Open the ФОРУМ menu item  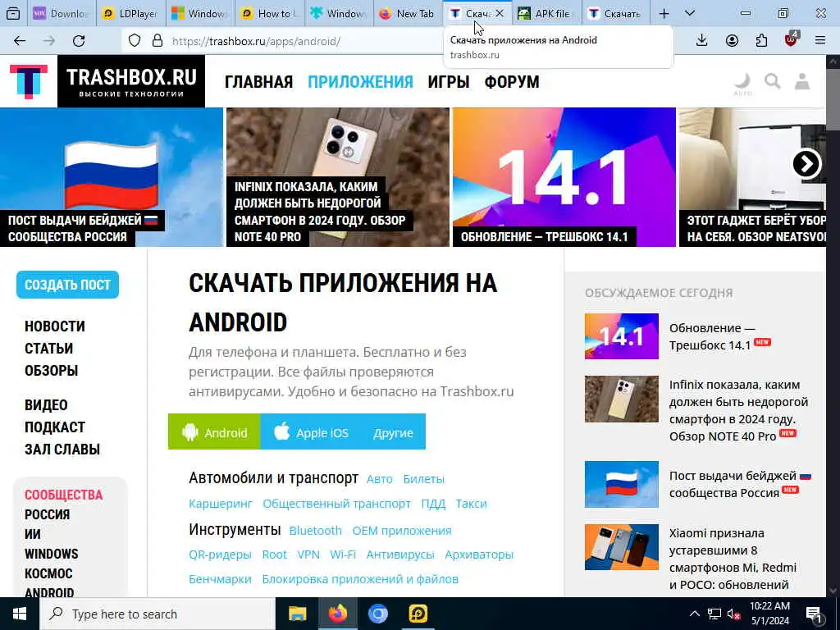[512, 82]
